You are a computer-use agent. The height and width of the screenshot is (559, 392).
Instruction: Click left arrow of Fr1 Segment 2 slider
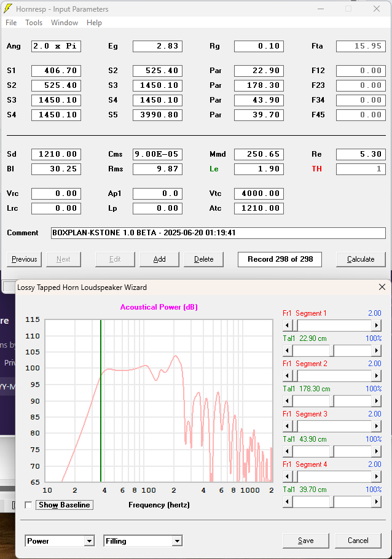click(288, 375)
